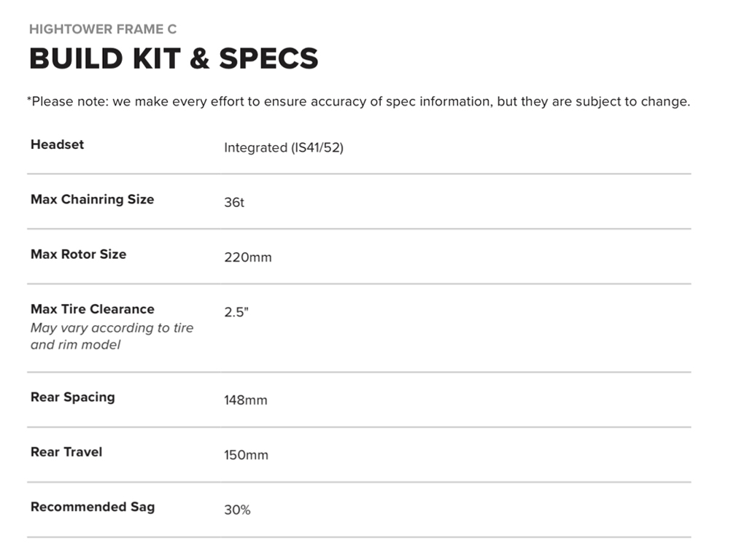
Task: Click the 36t chainring value
Action: (234, 203)
